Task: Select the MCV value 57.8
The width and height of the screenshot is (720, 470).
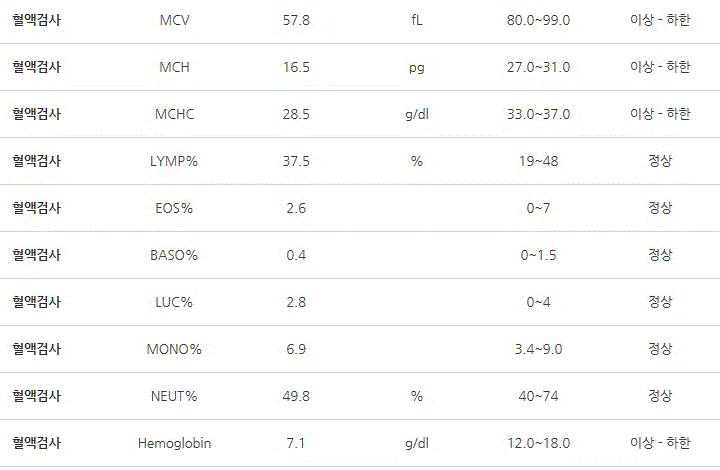Action: tap(296, 20)
